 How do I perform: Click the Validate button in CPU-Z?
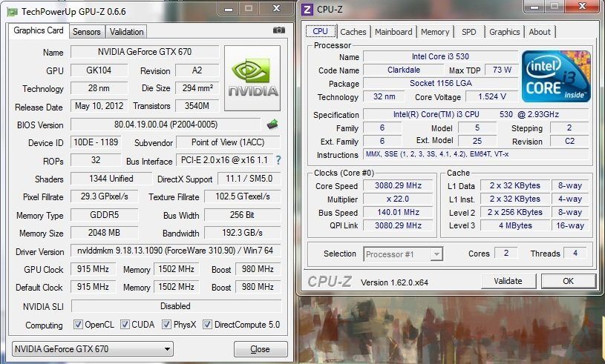[x=508, y=281]
